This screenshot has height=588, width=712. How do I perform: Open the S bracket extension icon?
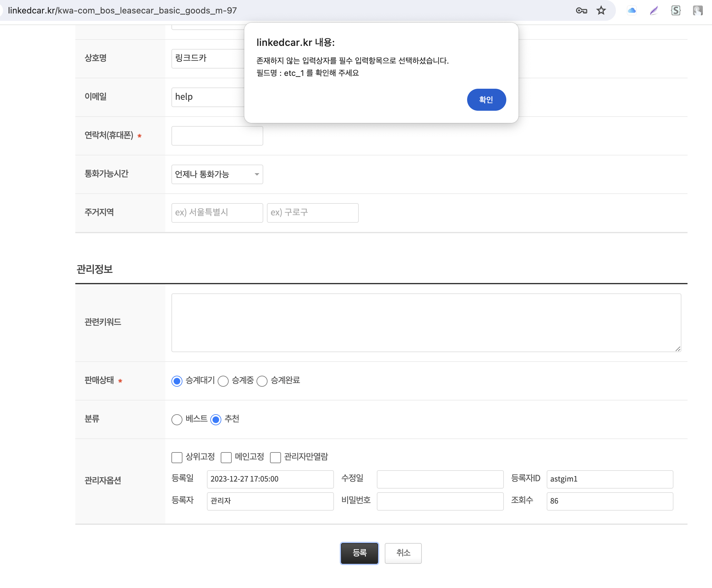676,10
